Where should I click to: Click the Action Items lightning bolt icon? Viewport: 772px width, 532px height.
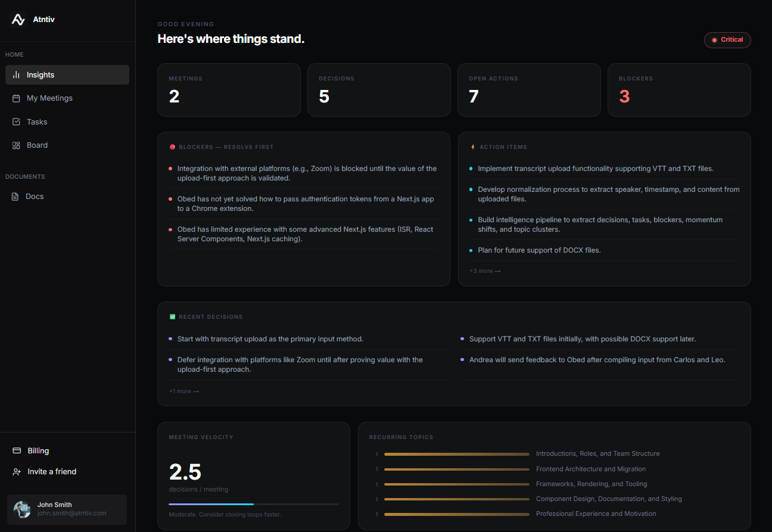(x=471, y=147)
